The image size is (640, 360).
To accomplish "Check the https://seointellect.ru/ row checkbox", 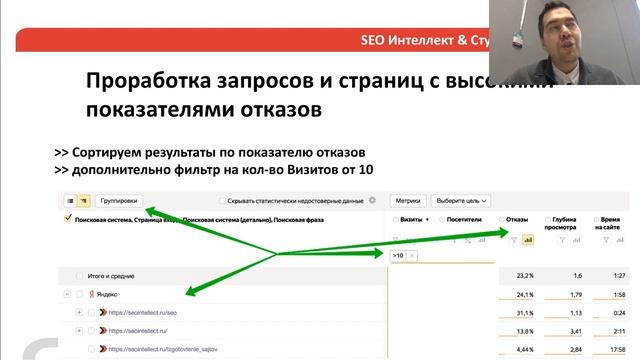I will (x=91, y=331).
